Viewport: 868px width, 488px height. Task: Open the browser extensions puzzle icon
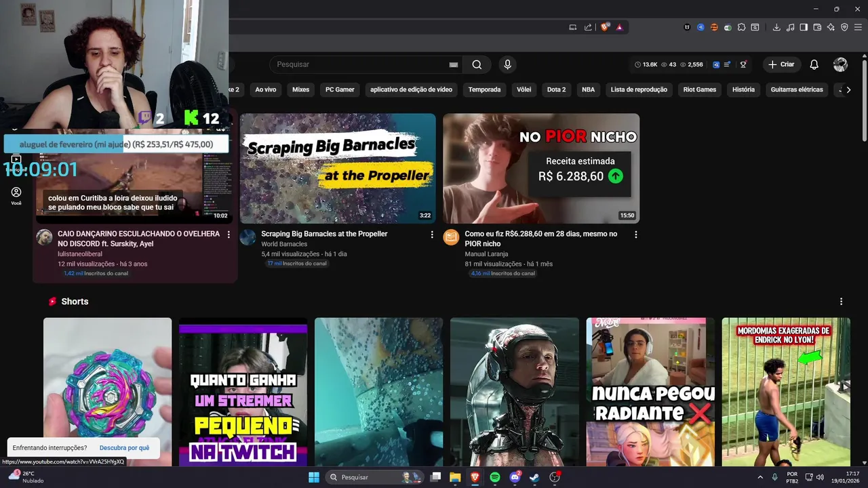(x=741, y=27)
